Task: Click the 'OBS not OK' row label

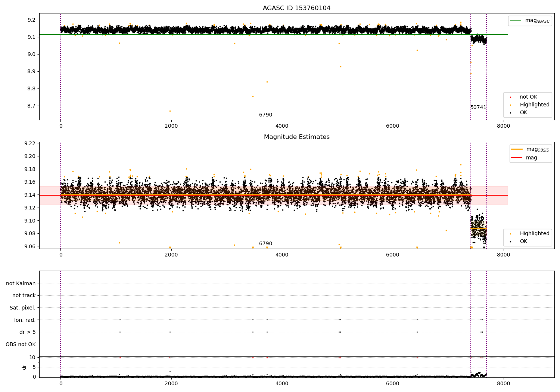Action: 21,345
